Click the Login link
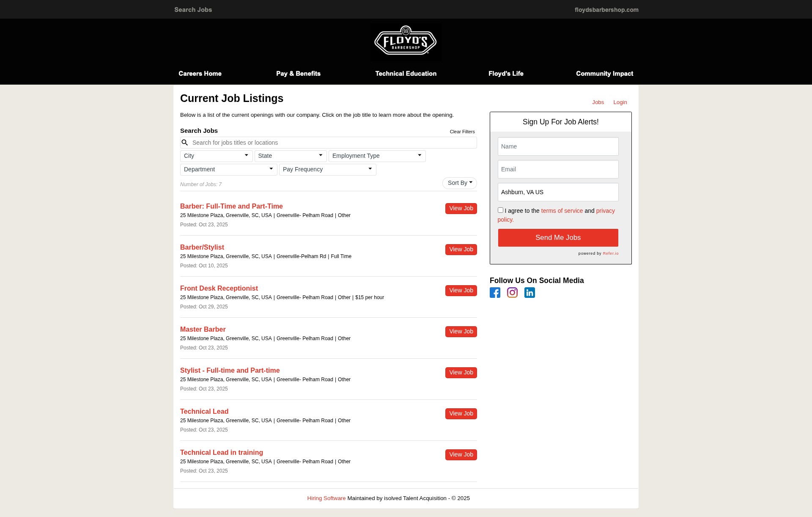 point(620,102)
